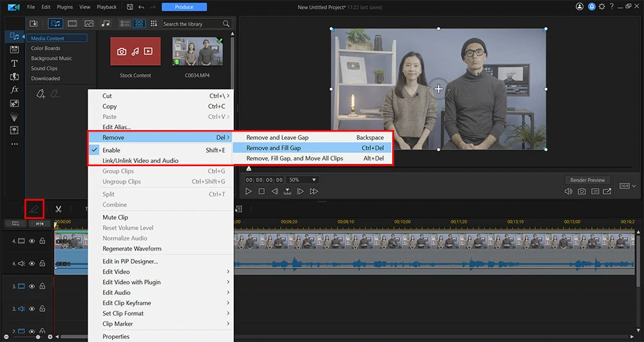Select the scissors split tool
644x342 pixels.
point(58,209)
